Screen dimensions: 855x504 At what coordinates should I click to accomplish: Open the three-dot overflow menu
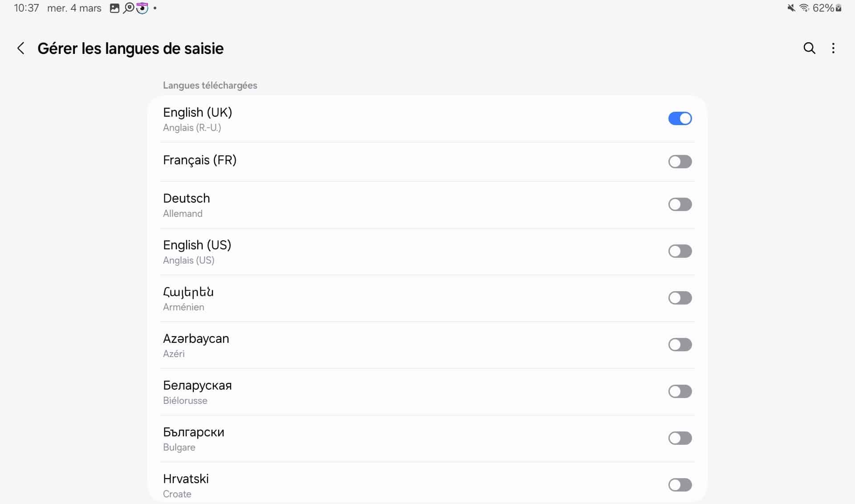click(x=833, y=48)
